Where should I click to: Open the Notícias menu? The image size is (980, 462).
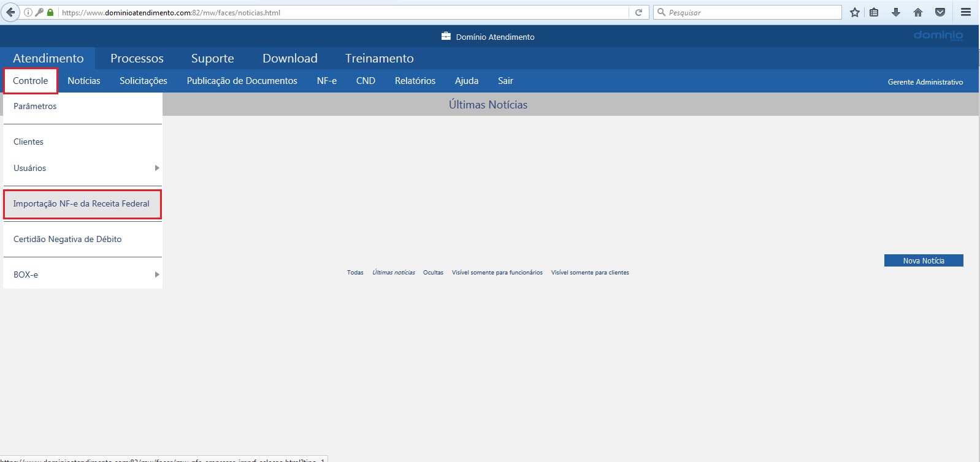(x=84, y=81)
